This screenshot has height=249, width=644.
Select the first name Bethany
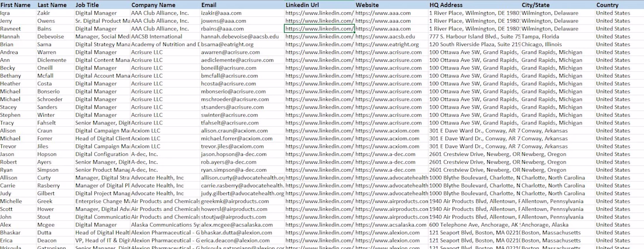click(18, 75)
